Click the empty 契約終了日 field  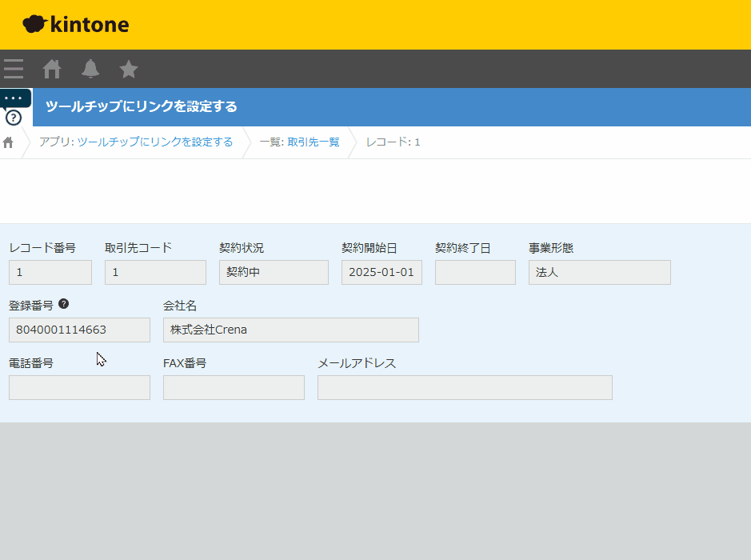475,272
